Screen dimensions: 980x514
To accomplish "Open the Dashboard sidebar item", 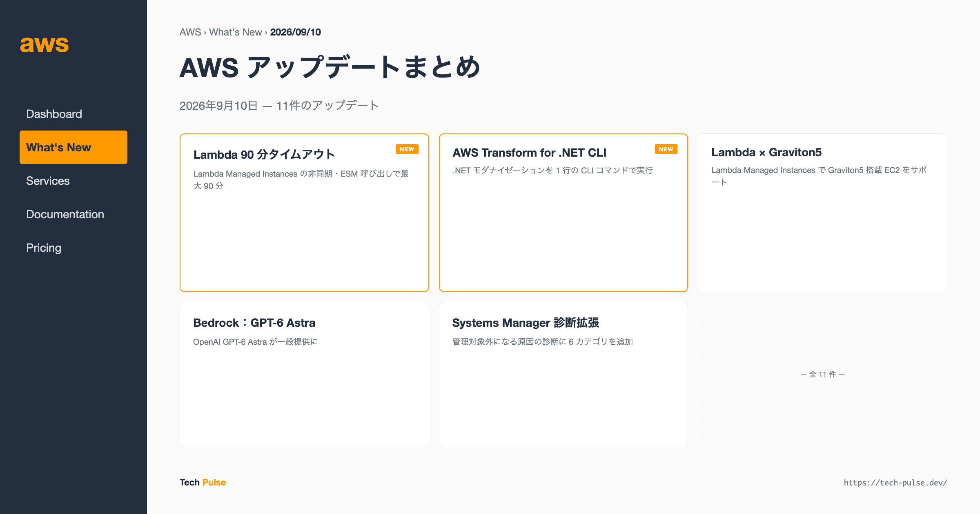I will click(x=73, y=114).
